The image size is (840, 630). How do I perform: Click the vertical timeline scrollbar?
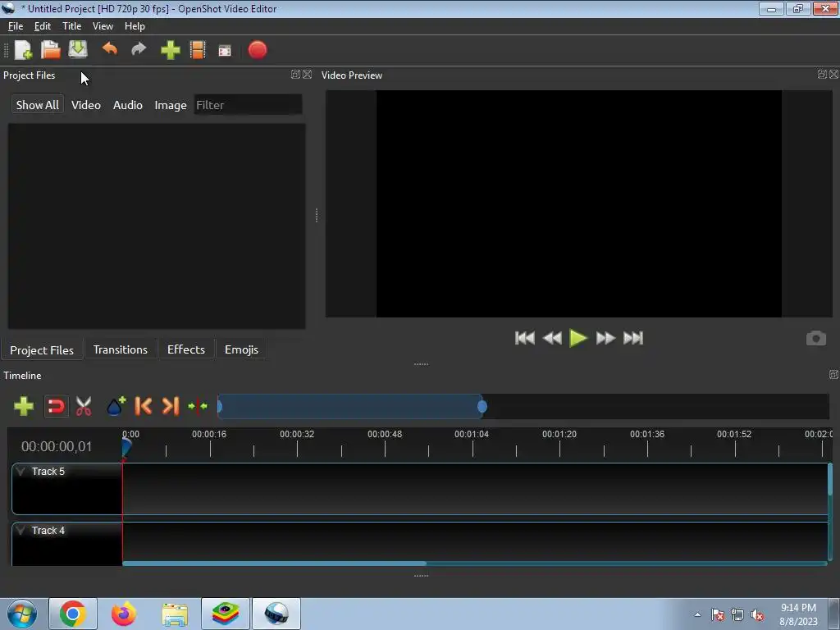pyautogui.click(x=830, y=479)
